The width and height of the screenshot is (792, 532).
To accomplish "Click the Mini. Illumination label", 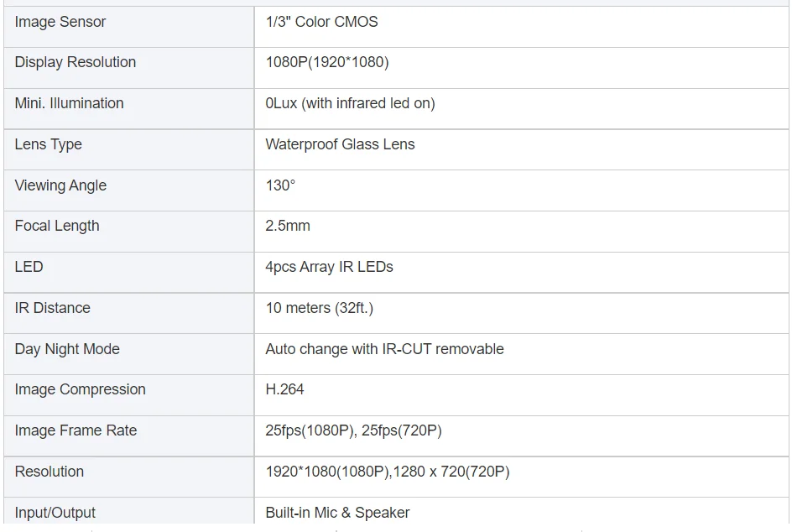I will (x=69, y=103).
